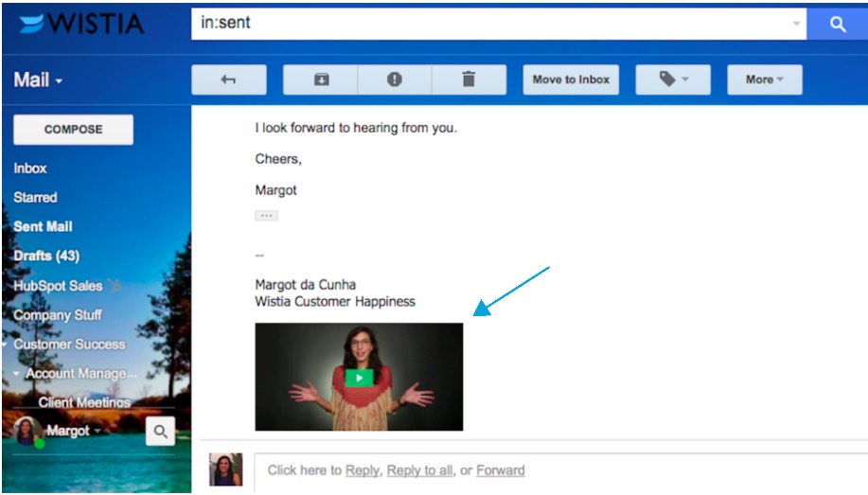This screenshot has width=868, height=495.
Task: Open the Sent Mail folder
Action: point(44,226)
